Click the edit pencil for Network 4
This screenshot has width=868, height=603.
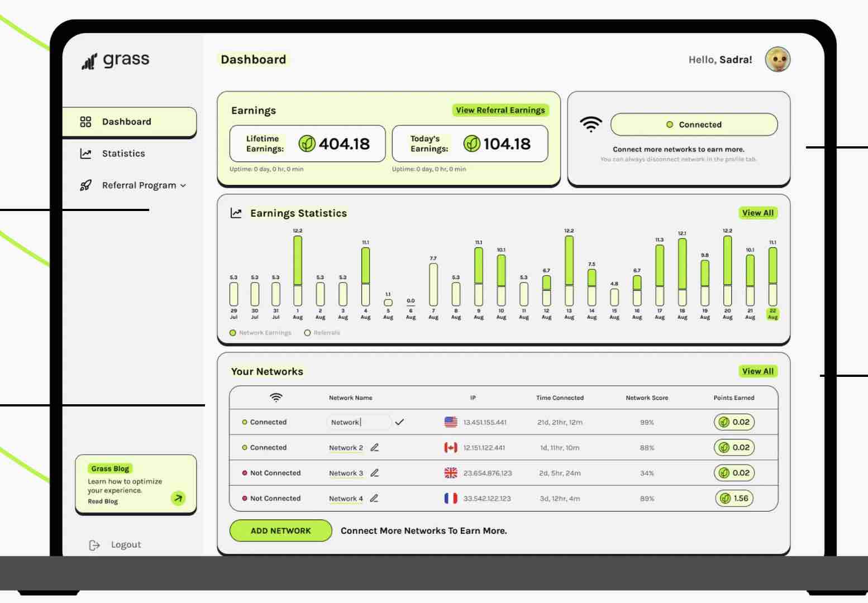[374, 499]
